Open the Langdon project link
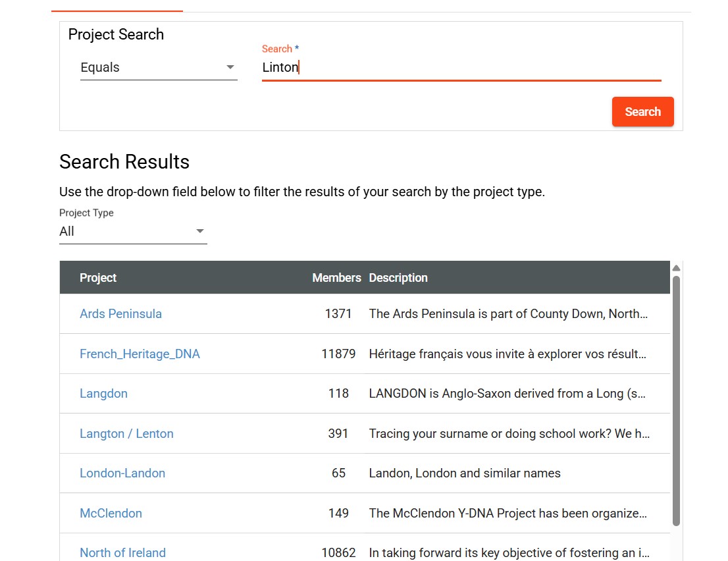 click(103, 394)
